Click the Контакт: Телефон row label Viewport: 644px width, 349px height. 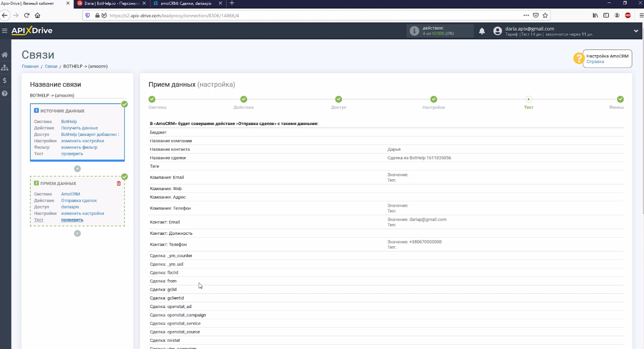click(168, 245)
